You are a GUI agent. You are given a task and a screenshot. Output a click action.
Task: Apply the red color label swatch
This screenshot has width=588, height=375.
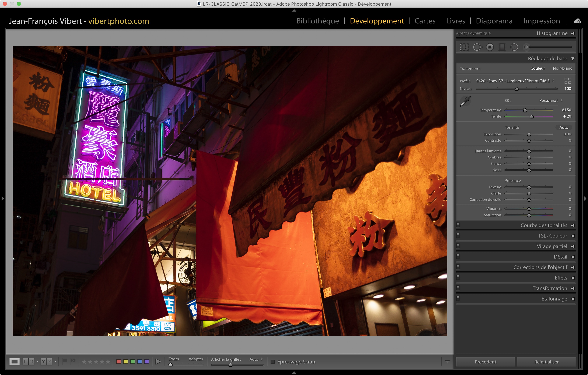119,362
